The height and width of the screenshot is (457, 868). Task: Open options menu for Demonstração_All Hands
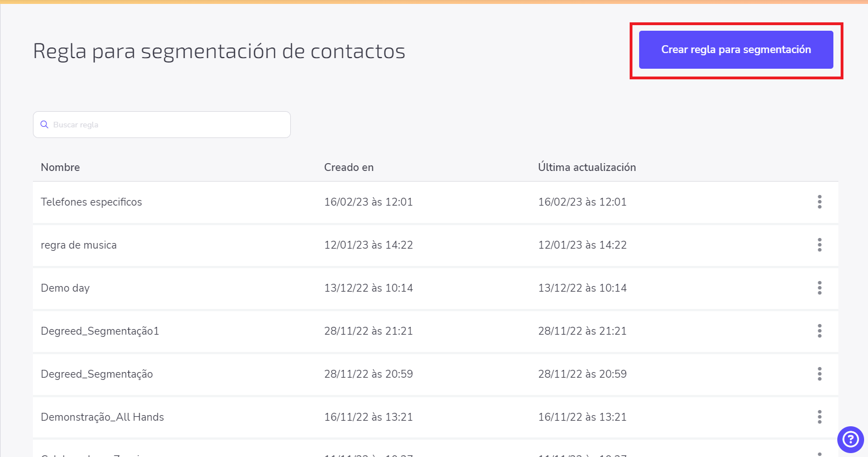click(819, 417)
